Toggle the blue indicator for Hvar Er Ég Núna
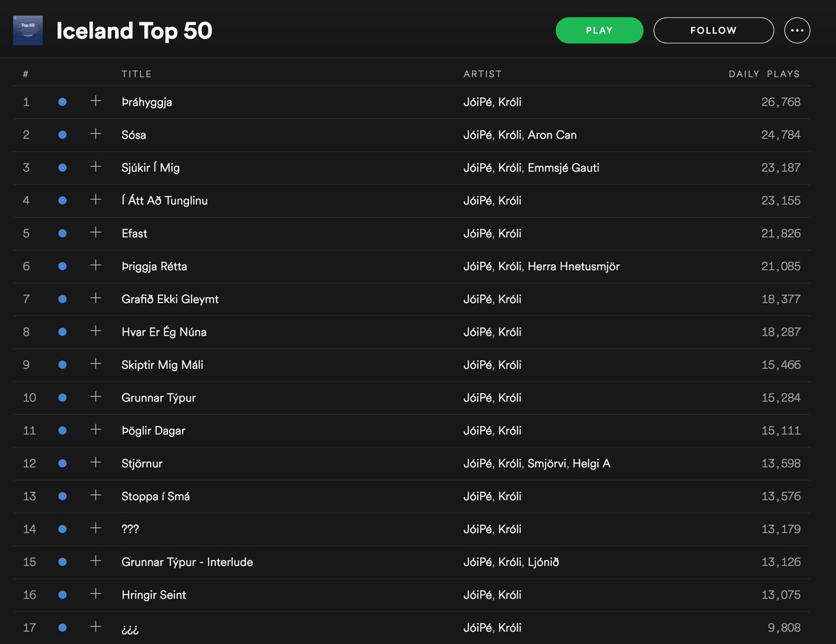Screen dimensions: 836x644 62,331
